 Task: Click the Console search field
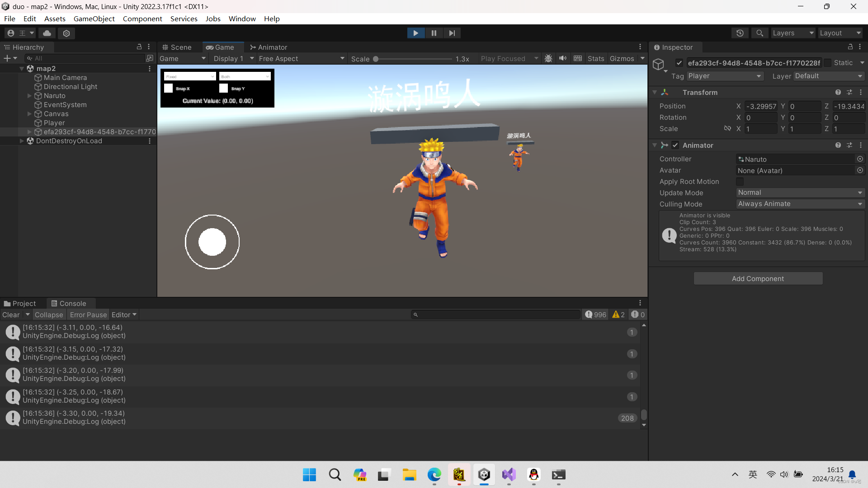tap(495, 314)
